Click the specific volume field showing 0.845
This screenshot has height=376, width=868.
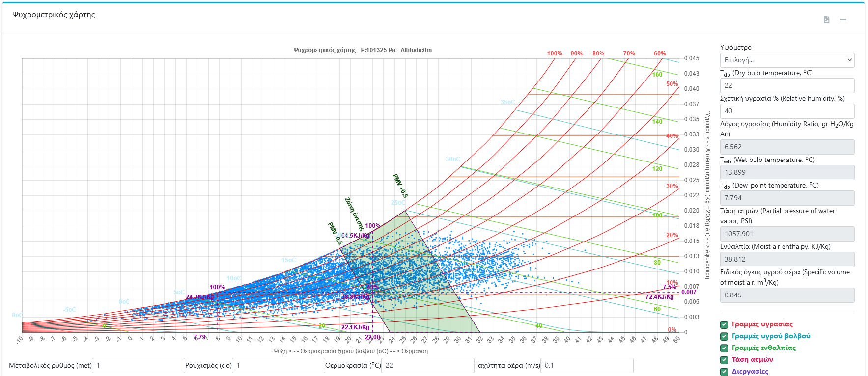click(x=787, y=295)
